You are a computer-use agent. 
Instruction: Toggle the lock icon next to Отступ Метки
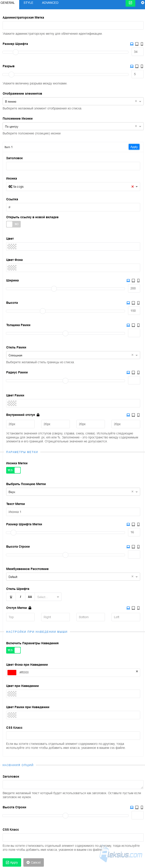(30, 608)
